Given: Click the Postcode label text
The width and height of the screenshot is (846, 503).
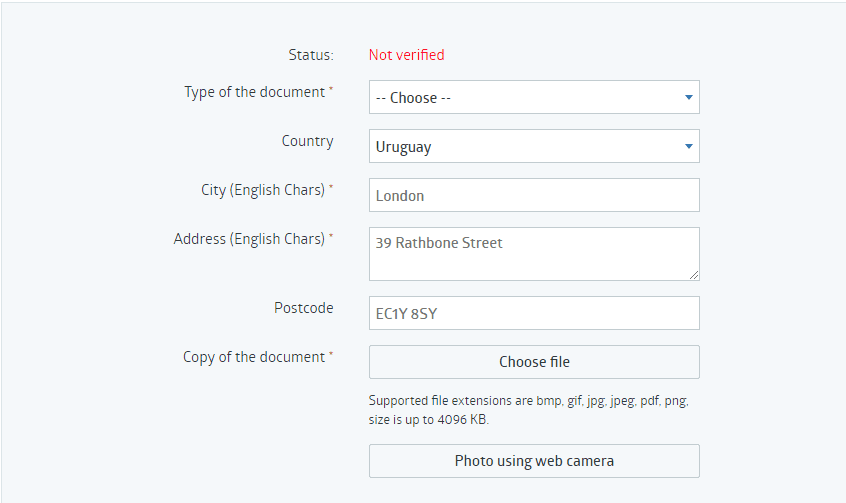Looking at the screenshot, I should (304, 308).
